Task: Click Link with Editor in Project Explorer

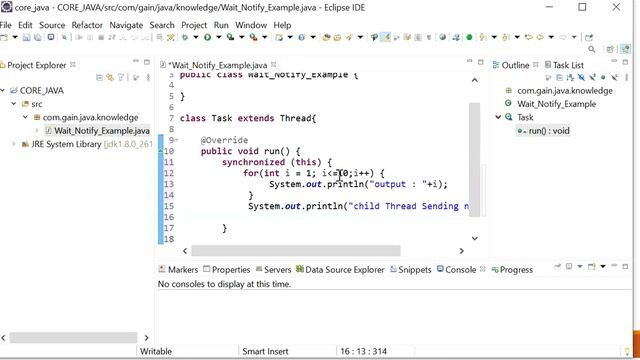Action: pos(110,77)
